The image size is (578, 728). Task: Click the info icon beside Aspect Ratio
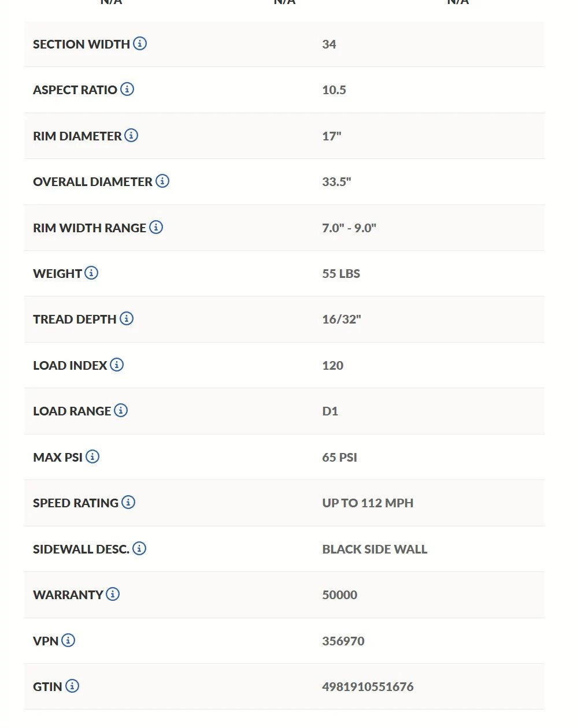coord(127,89)
